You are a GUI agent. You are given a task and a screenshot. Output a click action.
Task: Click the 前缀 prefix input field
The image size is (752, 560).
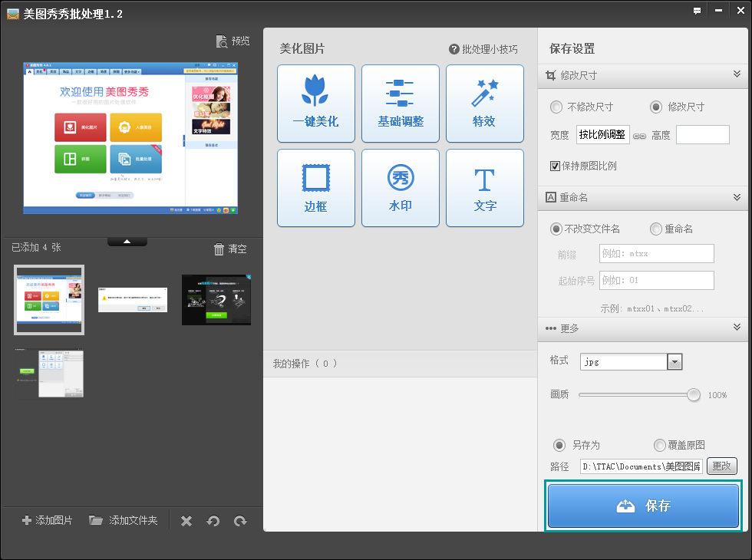pyautogui.click(x=657, y=253)
